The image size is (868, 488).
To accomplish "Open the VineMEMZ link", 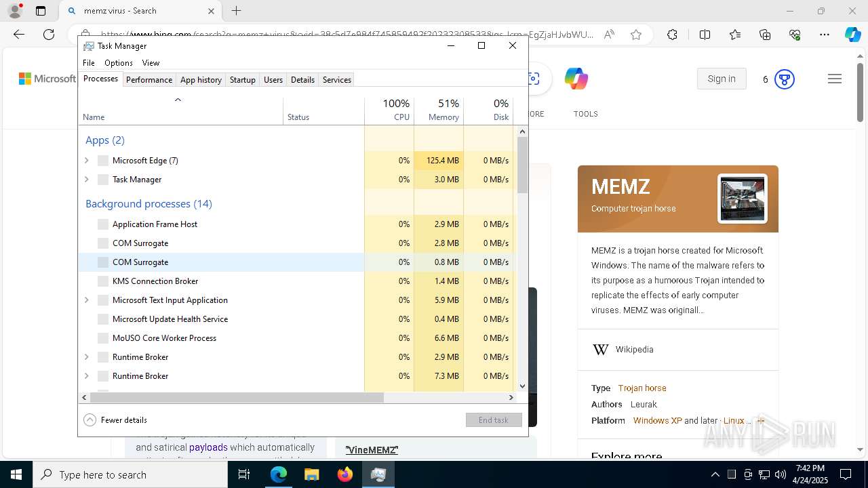I will coord(372,450).
